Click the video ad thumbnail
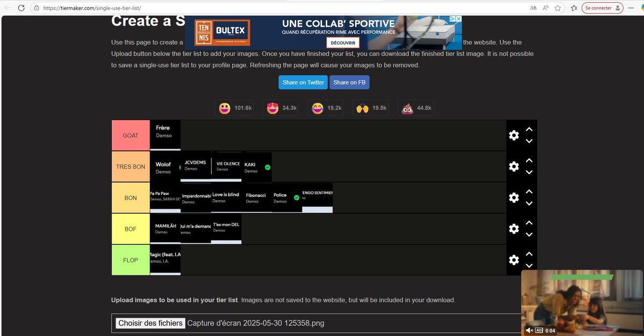The width and height of the screenshot is (644, 336). tap(582, 303)
